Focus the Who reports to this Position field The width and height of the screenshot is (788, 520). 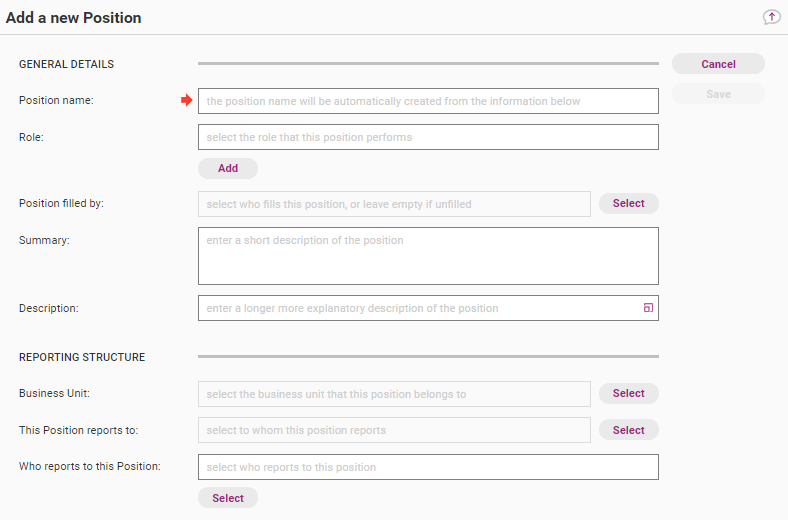click(428, 467)
